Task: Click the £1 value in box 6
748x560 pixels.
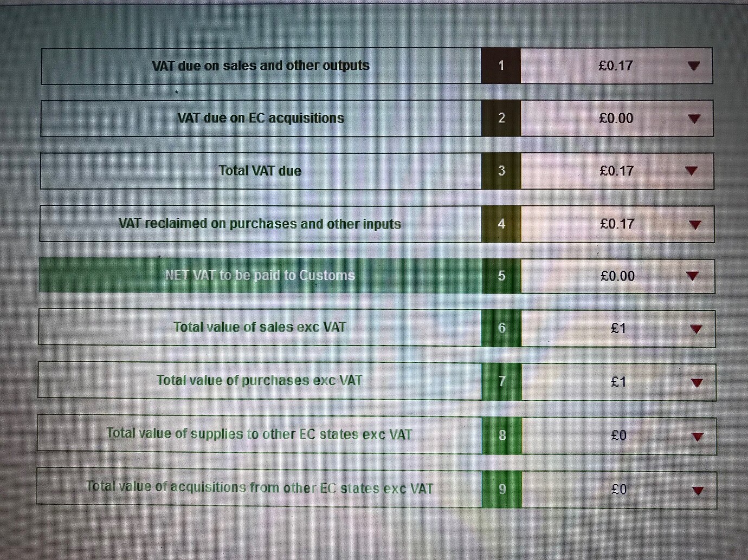Action: pyautogui.click(x=617, y=328)
